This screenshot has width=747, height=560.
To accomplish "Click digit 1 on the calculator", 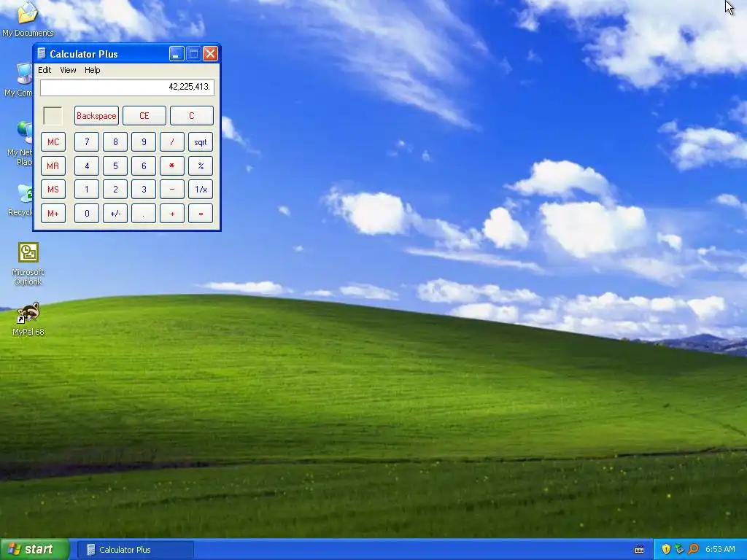I will (87, 189).
